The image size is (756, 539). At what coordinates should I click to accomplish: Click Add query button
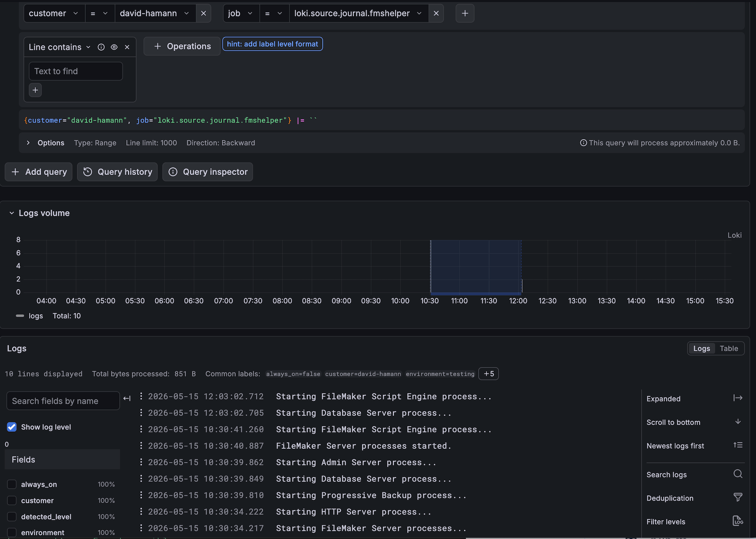(39, 172)
